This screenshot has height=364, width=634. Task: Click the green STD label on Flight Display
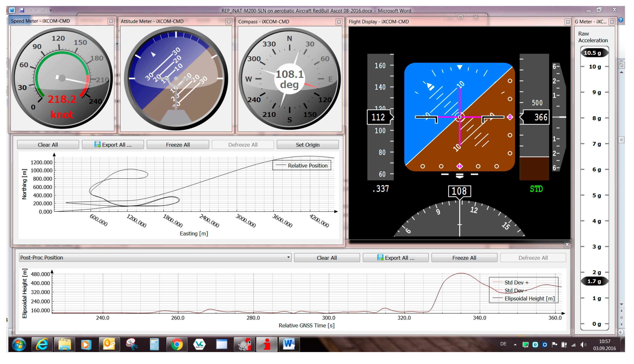(536, 189)
